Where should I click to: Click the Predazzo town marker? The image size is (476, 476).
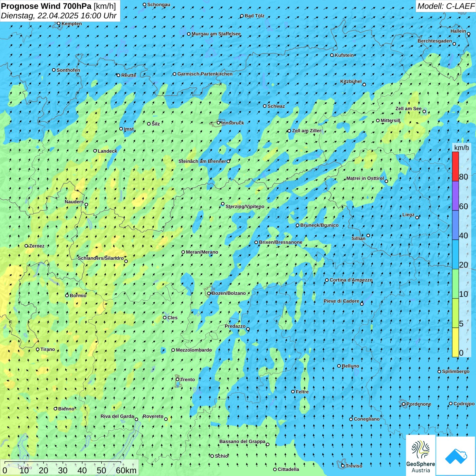tap(248, 329)
